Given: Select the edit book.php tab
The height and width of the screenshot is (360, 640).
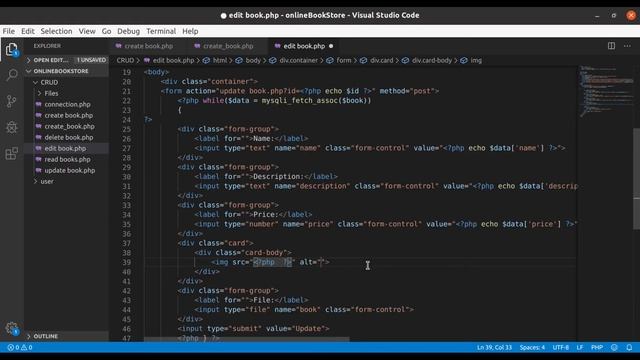Looking at the screenshot, I should click(304, 46).
